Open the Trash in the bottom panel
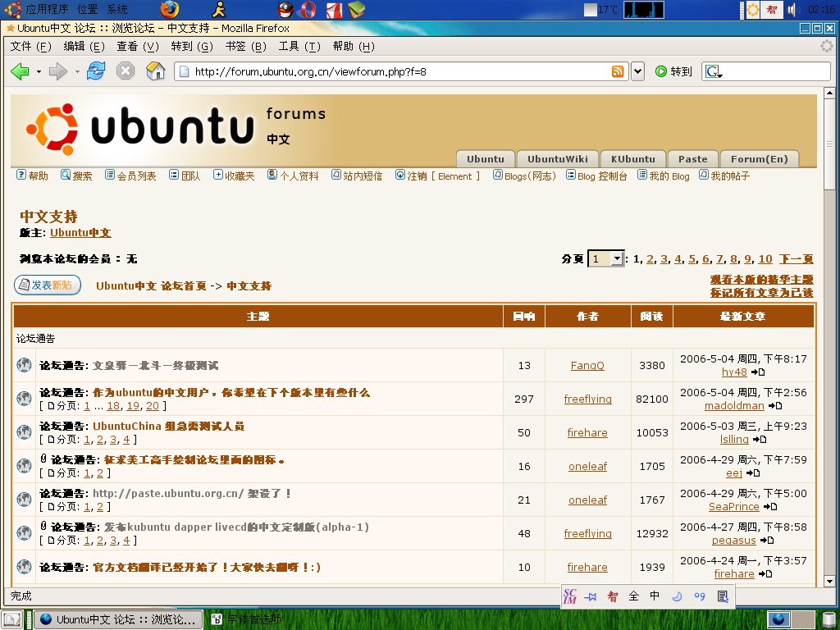Viewport: 840px width, 630px height. coord(829,620)
